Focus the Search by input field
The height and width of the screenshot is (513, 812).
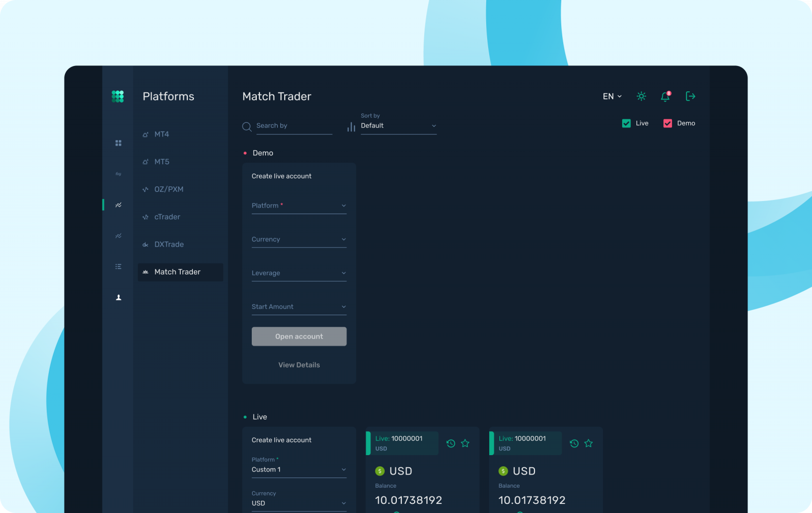[x=294, y=126]
